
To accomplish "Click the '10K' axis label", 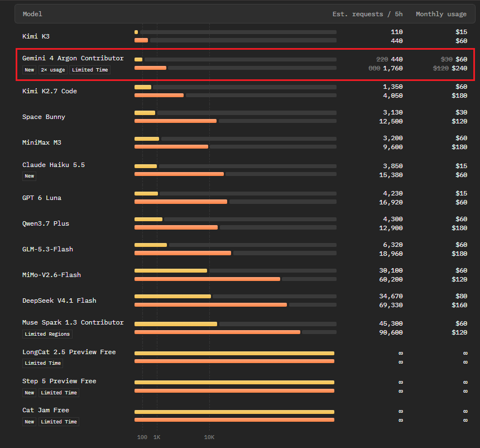I will pyautogui.click(x=209, y=437).
